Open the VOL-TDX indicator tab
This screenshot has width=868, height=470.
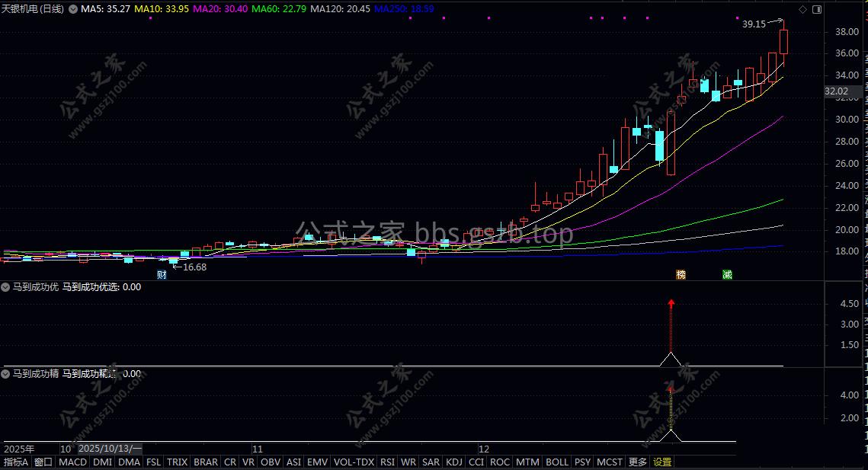[x=354, y=462]
